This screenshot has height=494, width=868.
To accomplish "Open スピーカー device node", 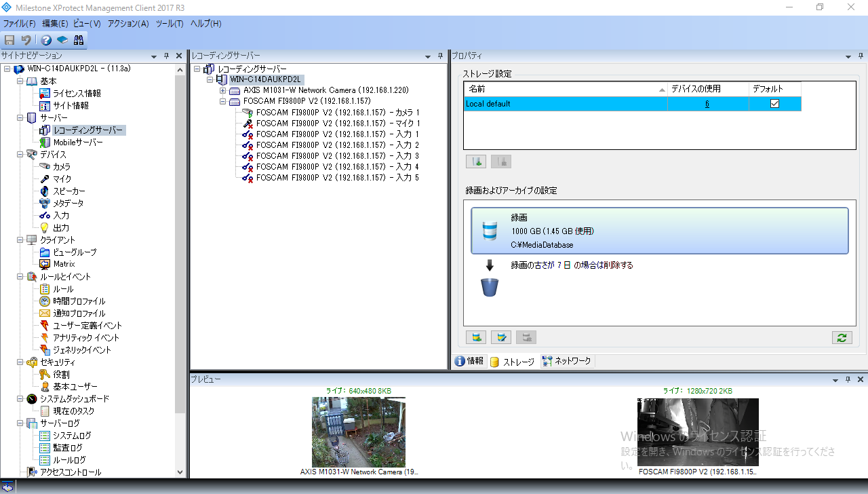I will [x=69, y=191].
